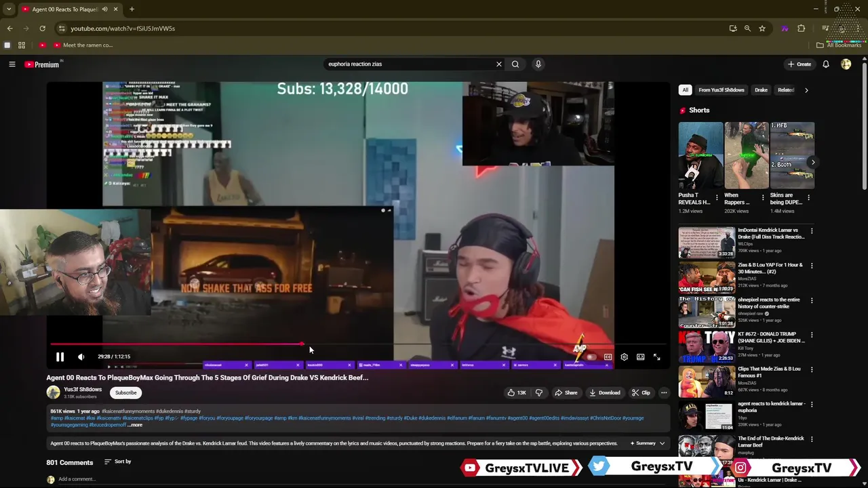This screenshot has width=868, height=488.
Task: Open the Meet the ramen co... bookmark
Action: click(83, 45)
